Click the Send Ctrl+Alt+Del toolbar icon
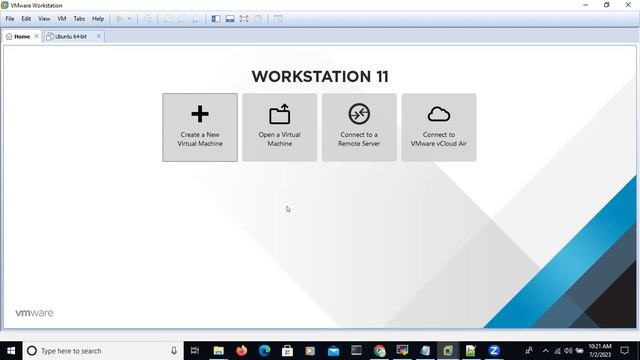The height and width of the screenshot is (360, 640). pyautogui.click(x=148, y=19)
